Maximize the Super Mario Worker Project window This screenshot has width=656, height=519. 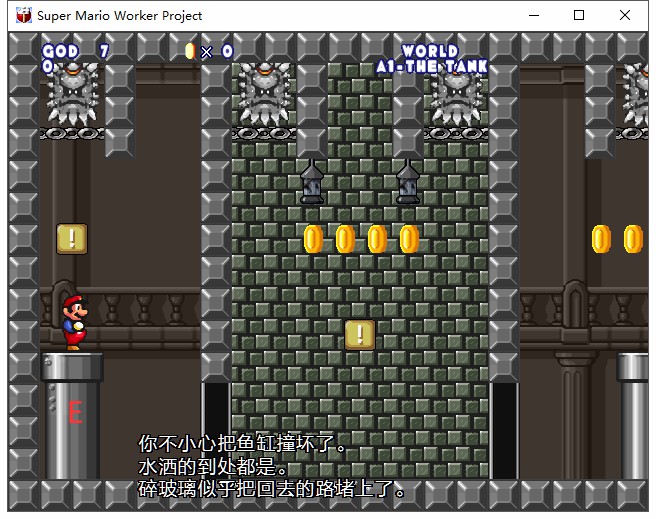coord(579,15)
